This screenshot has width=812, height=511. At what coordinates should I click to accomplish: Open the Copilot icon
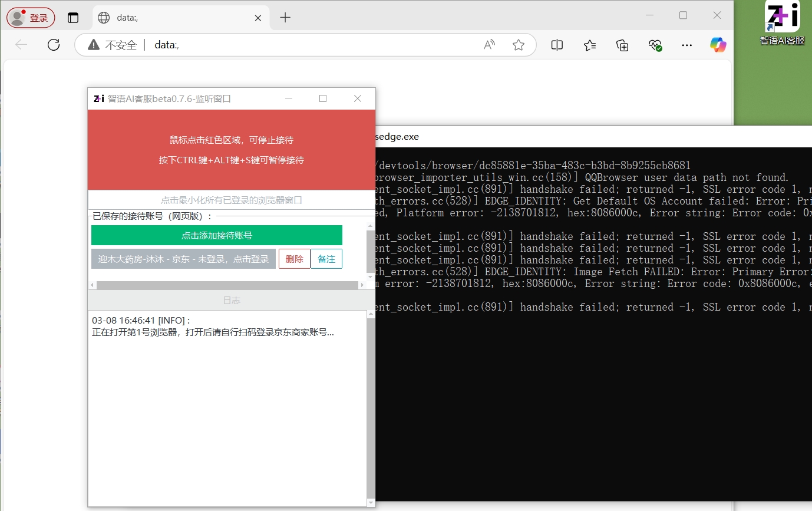tap(718, 45)
